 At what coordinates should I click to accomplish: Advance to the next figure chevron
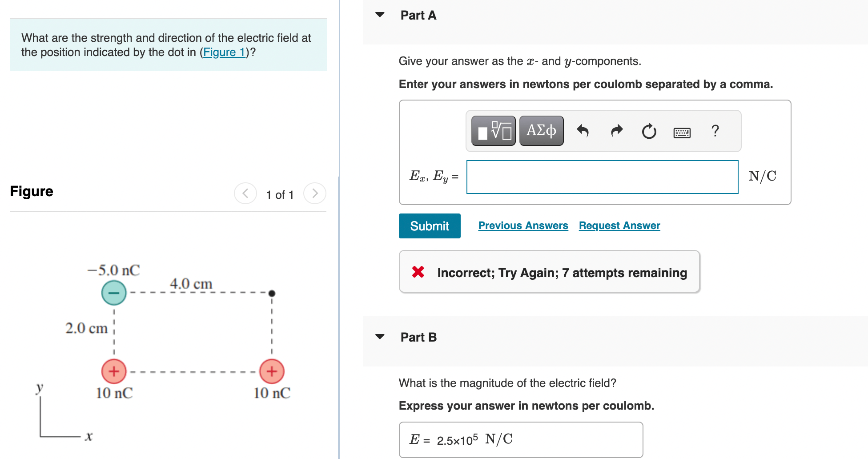[315, 193]
